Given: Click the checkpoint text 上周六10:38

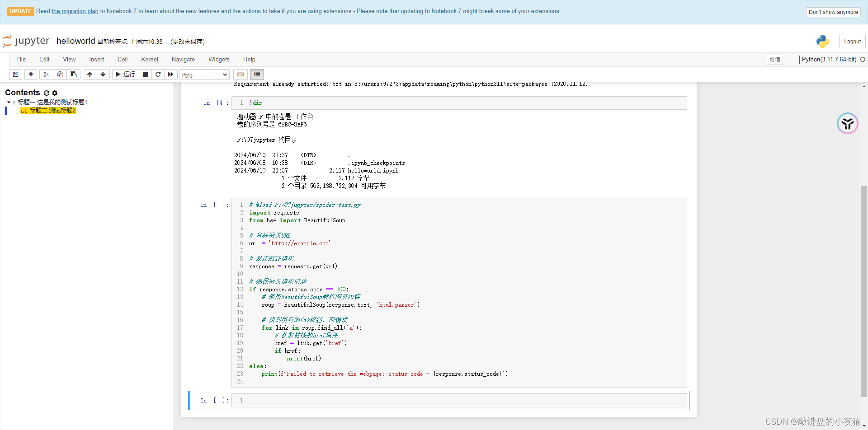Looking at the screenshot, I should (146, 42).
